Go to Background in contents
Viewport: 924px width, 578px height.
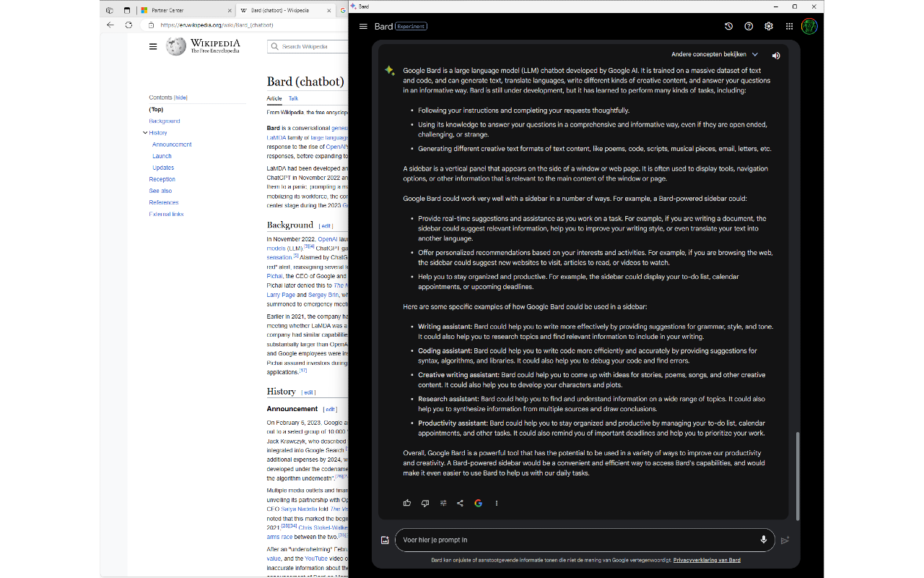tap(165, 121)
